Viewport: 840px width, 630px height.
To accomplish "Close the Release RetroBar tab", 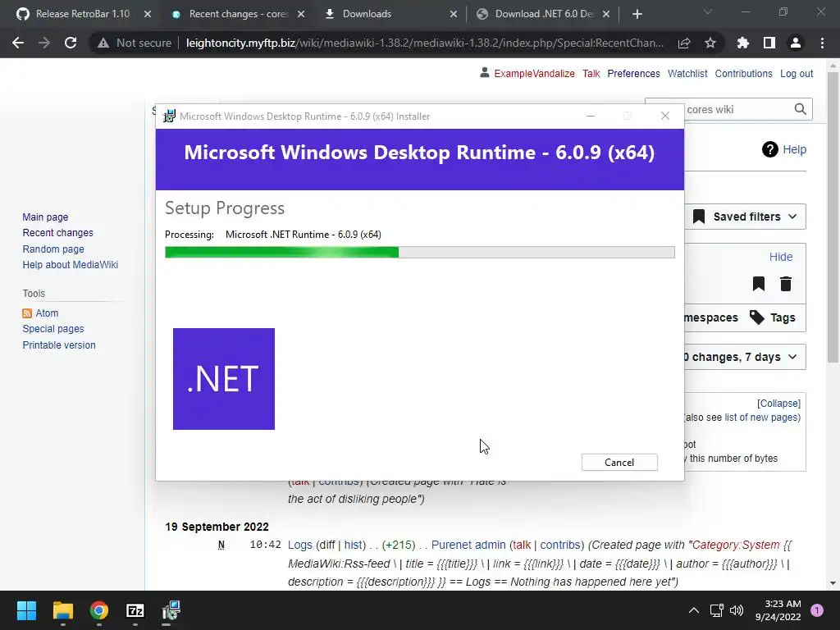I will click(148, 14).
